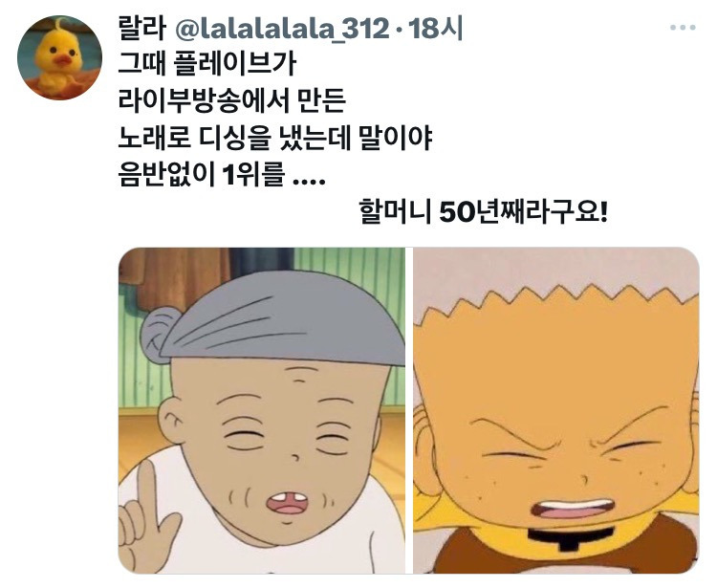Open the three-dot more options menu
Viewport: 717px width, 588px height.
683,28
